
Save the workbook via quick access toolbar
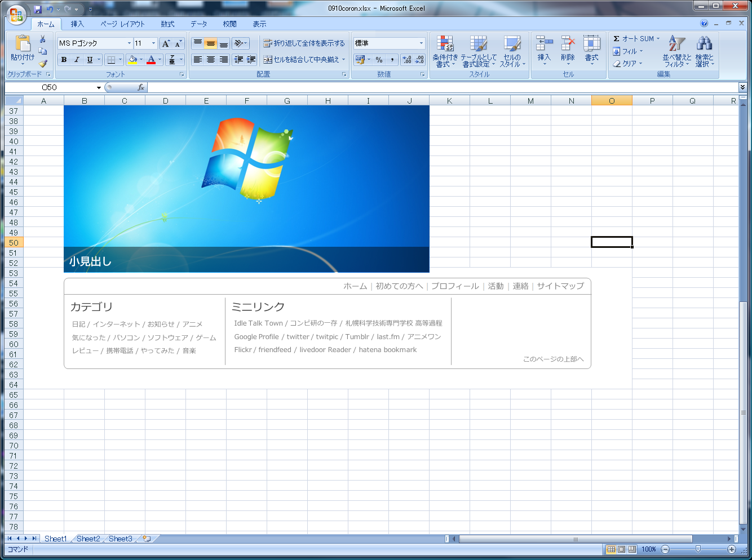[x=38, y=9]
